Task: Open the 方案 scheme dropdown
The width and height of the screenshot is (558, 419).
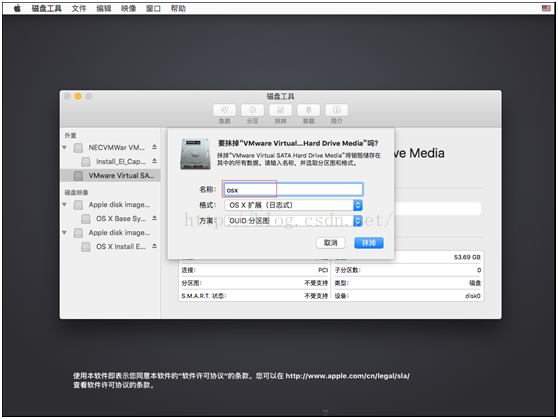Action: 294,221
